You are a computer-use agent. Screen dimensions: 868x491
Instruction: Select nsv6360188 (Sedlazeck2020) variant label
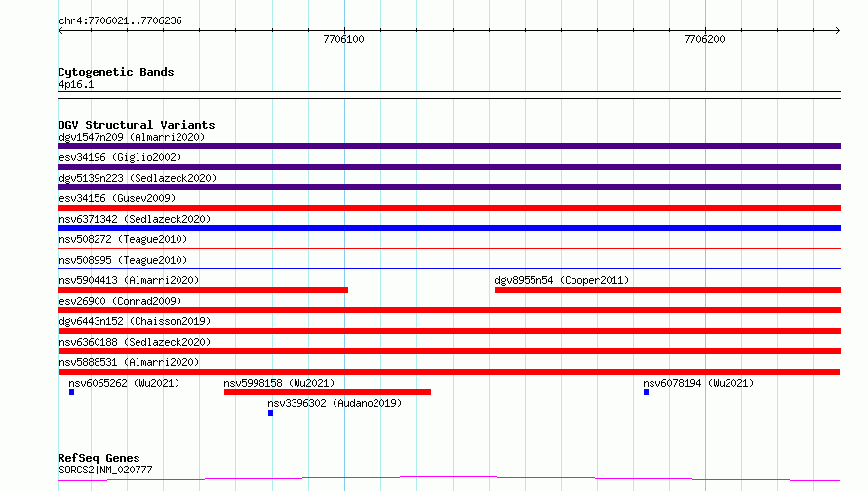click(x=135, y=342)
